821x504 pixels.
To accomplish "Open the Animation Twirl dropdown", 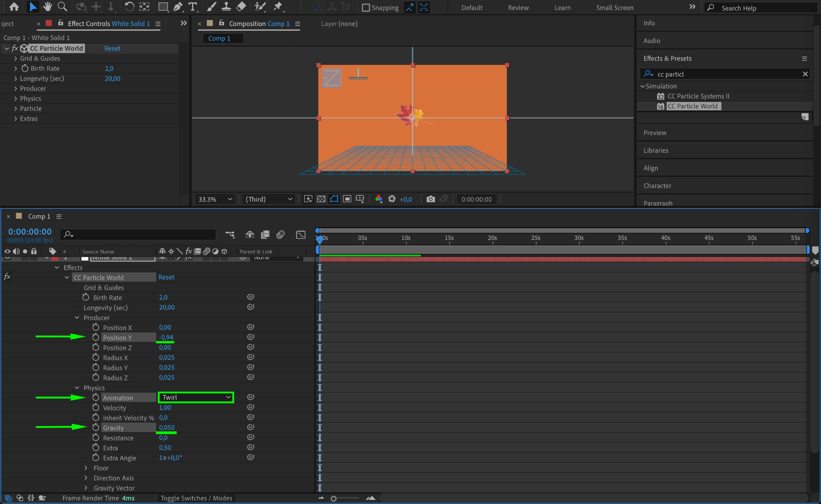I will pyautogui.click(x=196, y=397).
